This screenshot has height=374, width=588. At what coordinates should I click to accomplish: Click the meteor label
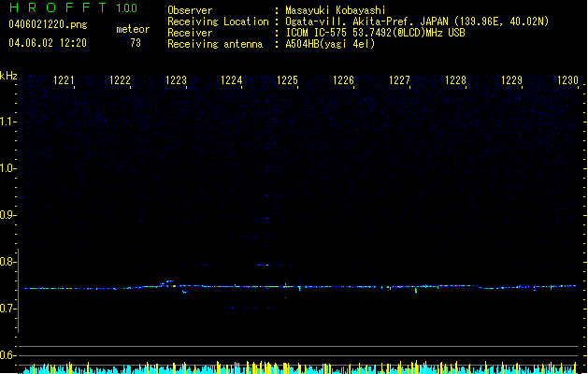pyautogui.click(x=133, y=29)
